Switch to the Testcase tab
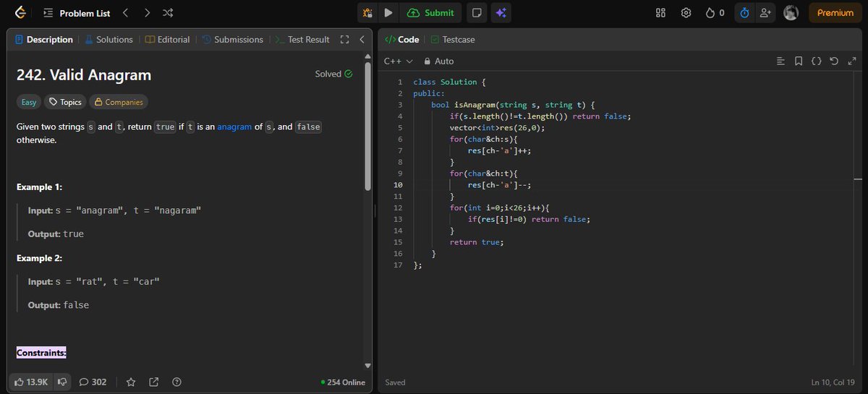Image resolution: width=868 pixels, height=394 pixels. (453, 40)
